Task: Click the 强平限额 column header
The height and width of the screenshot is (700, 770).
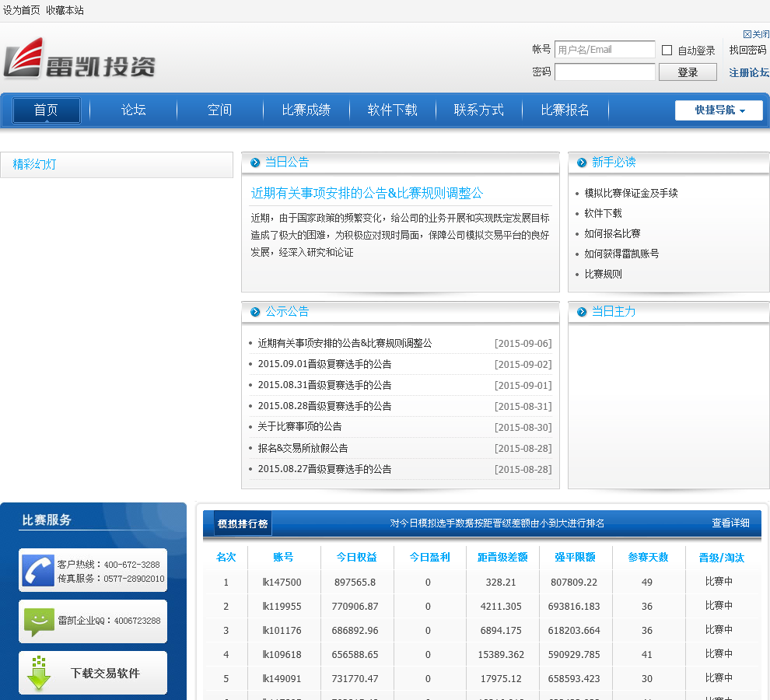Action: coord(575,557)
